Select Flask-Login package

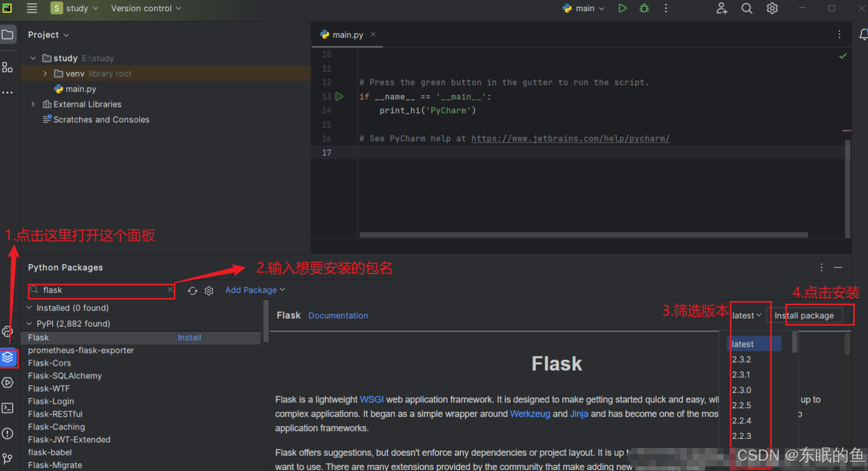click(x=51, y=401)
